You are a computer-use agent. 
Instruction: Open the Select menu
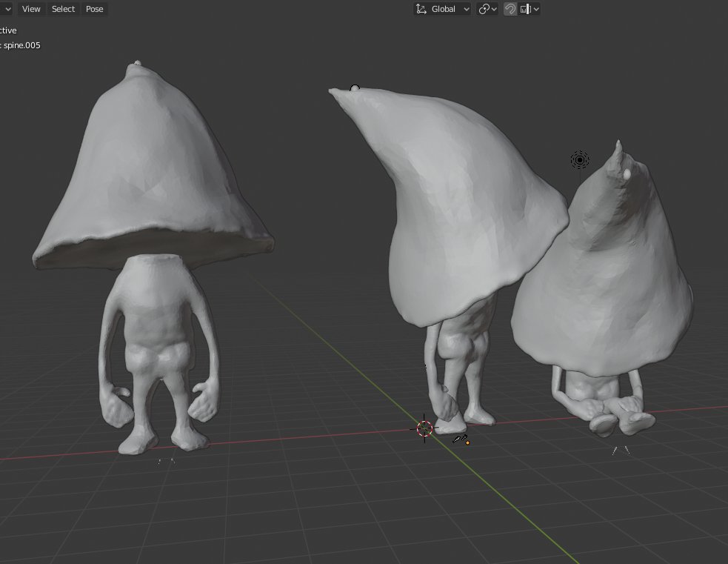tap(63, 9)
